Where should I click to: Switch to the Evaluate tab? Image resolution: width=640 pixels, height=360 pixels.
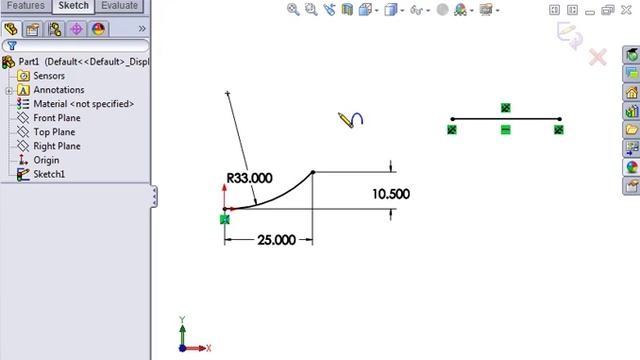119,6
